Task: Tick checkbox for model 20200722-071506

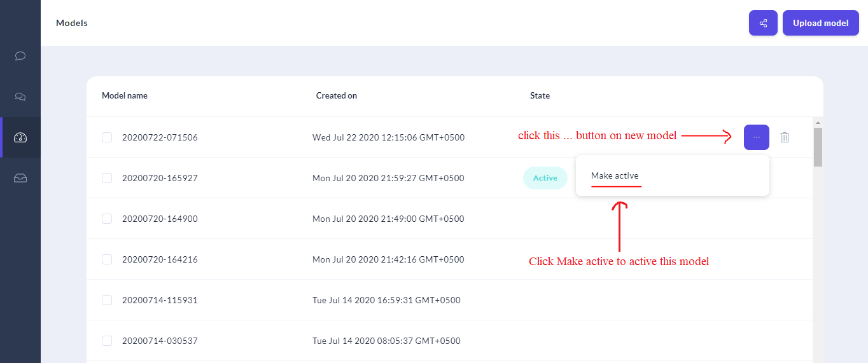Action: [107, 137]
